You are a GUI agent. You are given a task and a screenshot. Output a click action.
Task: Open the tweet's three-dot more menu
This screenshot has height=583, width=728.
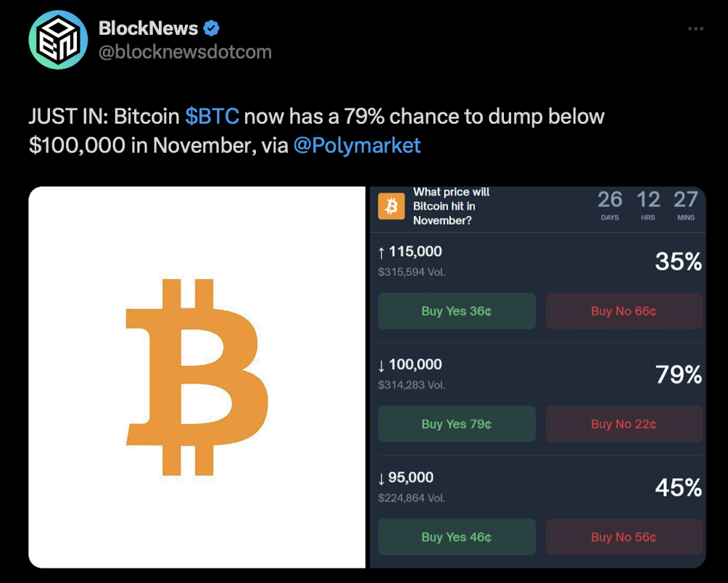pos(695,28)
